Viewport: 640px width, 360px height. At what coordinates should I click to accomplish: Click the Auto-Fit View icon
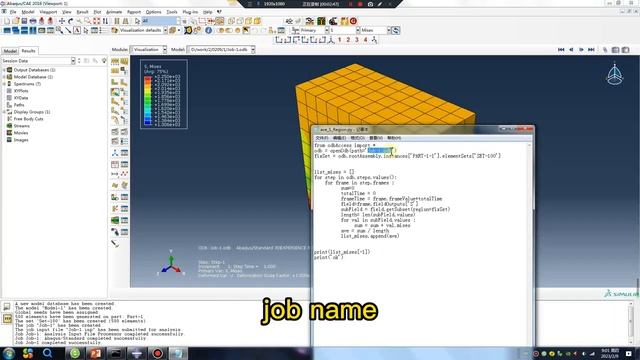[x=97, y=21]
